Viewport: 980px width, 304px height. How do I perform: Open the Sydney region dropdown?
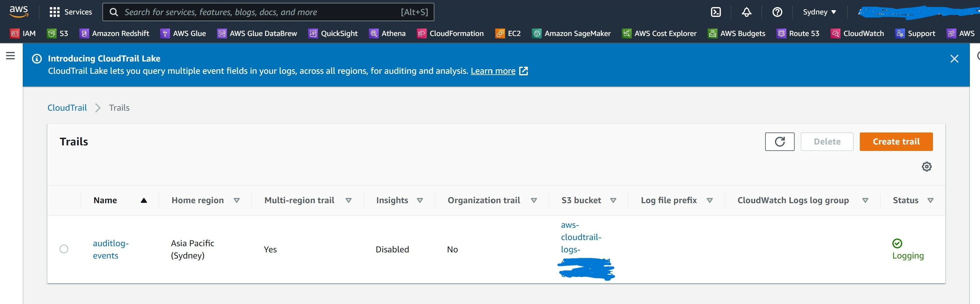pos(820,12)
